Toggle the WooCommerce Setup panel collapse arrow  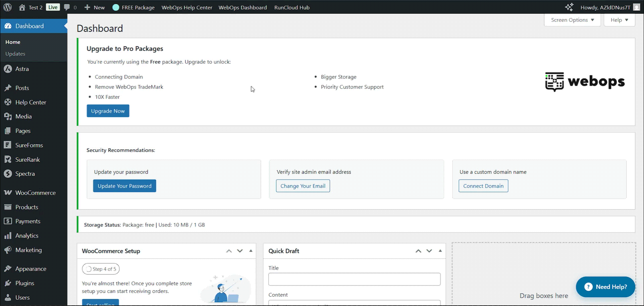(x=251, y=251)
